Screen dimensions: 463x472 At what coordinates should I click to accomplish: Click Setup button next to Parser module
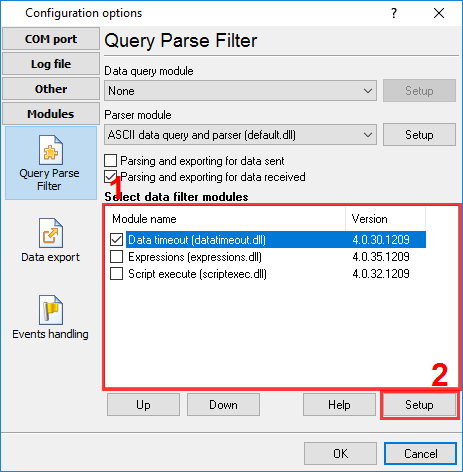click(x=419, y=135)
